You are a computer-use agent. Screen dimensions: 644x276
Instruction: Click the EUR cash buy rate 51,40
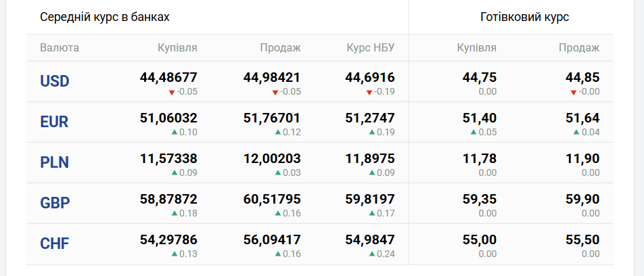[480, 118]
